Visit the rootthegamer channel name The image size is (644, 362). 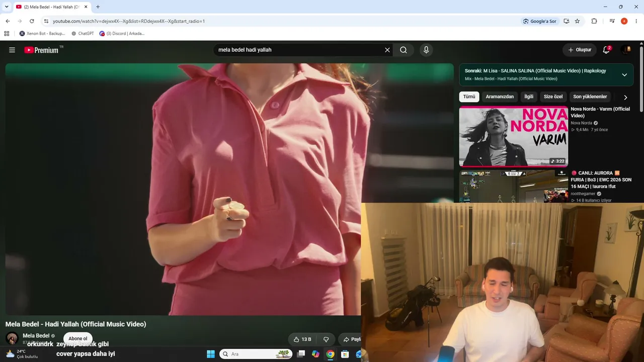click(x=583, y=194)
